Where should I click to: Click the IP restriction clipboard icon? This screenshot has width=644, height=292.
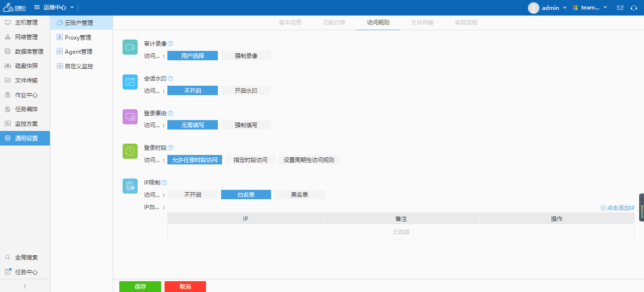130,186
